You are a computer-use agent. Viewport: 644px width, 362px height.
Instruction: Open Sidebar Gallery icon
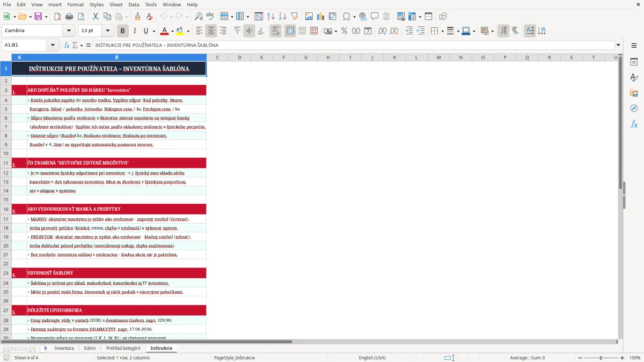click(x=634, y=93)
